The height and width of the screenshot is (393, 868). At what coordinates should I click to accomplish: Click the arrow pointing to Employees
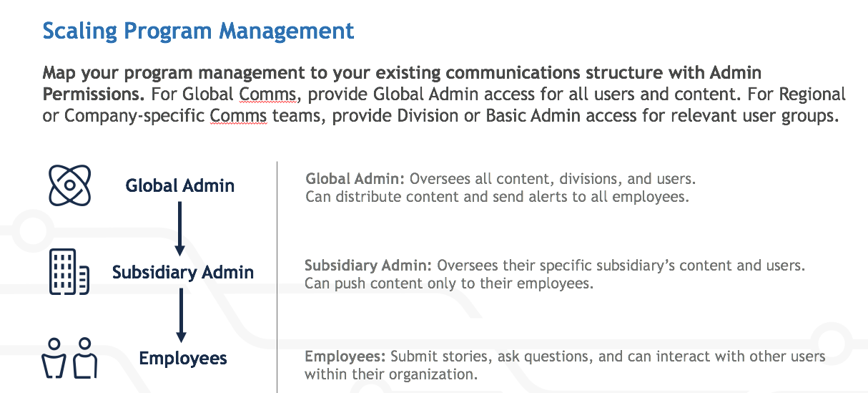(x=181, y=316)
